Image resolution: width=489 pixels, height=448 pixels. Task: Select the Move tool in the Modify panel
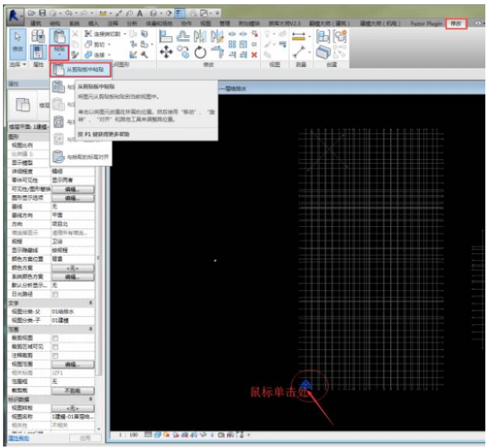click(x=166, y=52)
